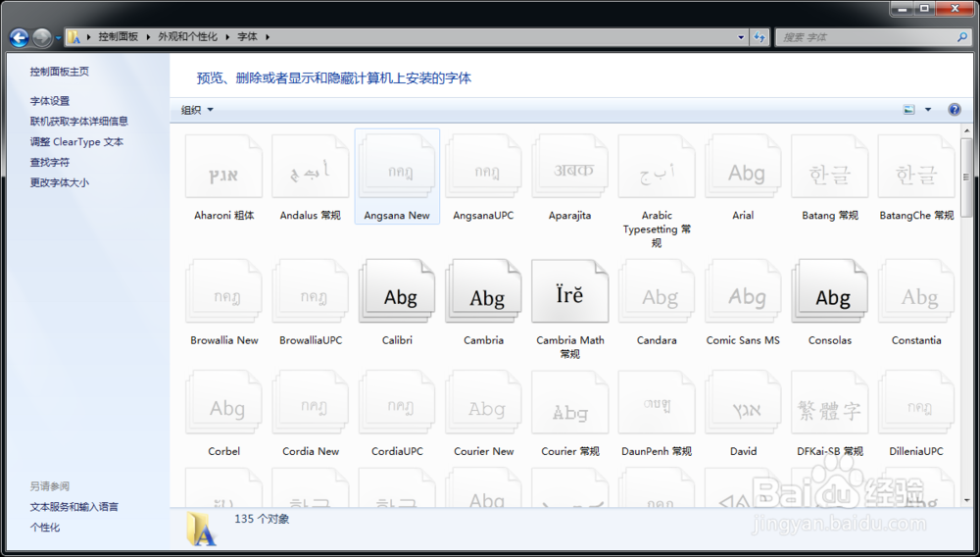
Task: Select the Andalus font icon
Action: click(x=311, y=168)
